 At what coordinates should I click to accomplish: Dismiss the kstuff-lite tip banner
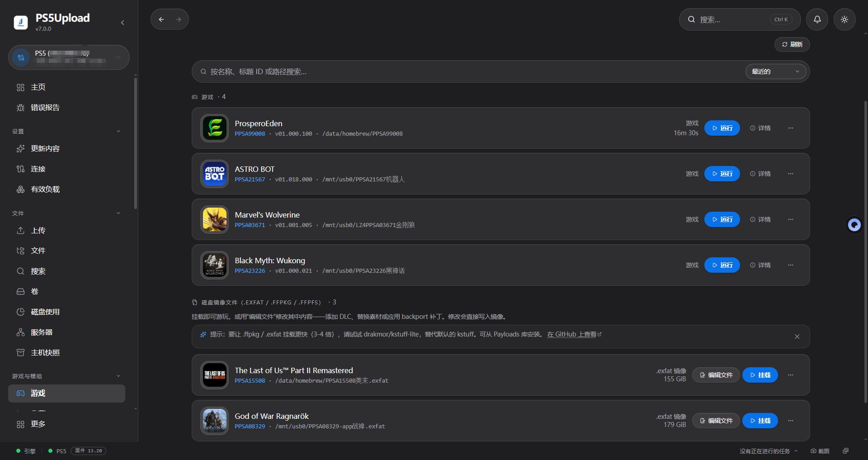click(x=797, y=337)
